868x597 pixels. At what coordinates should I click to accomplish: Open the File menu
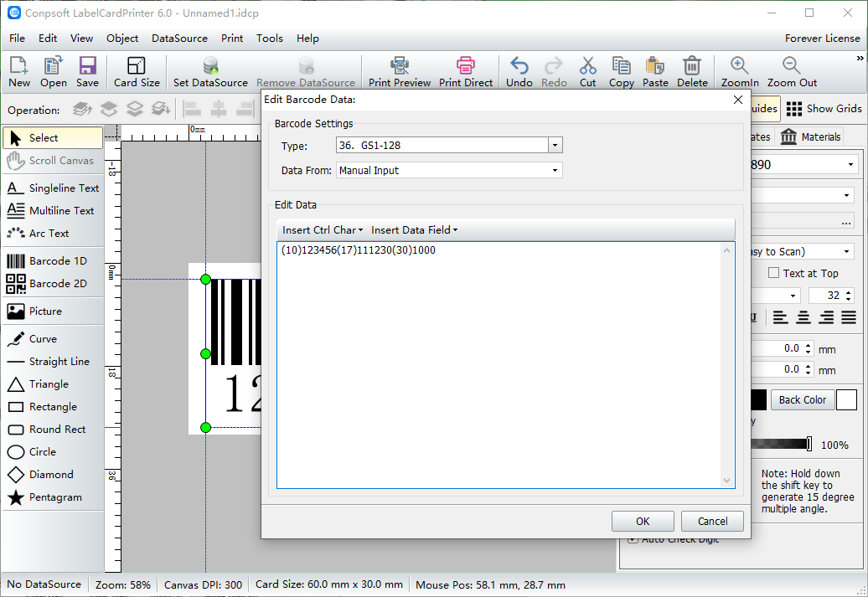click(17, 39)
